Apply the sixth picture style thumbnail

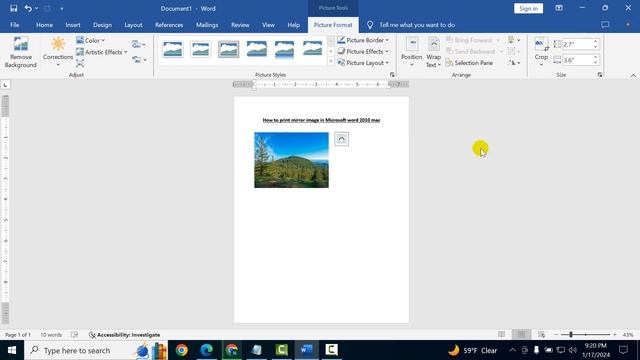(312, 49)
